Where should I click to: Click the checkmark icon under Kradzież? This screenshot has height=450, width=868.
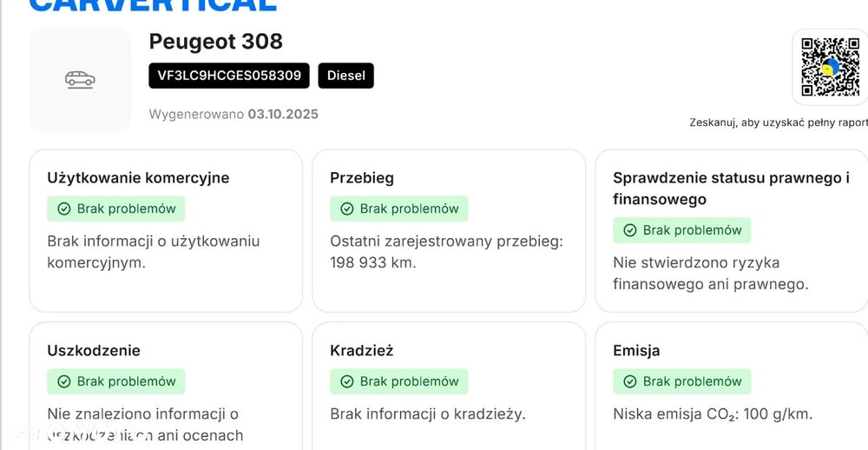coord(346,381)
